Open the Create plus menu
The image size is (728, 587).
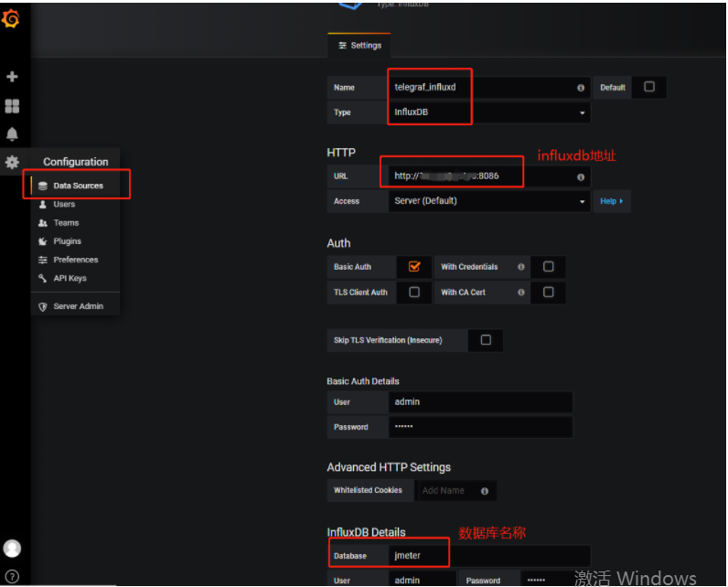pos(12,77)
